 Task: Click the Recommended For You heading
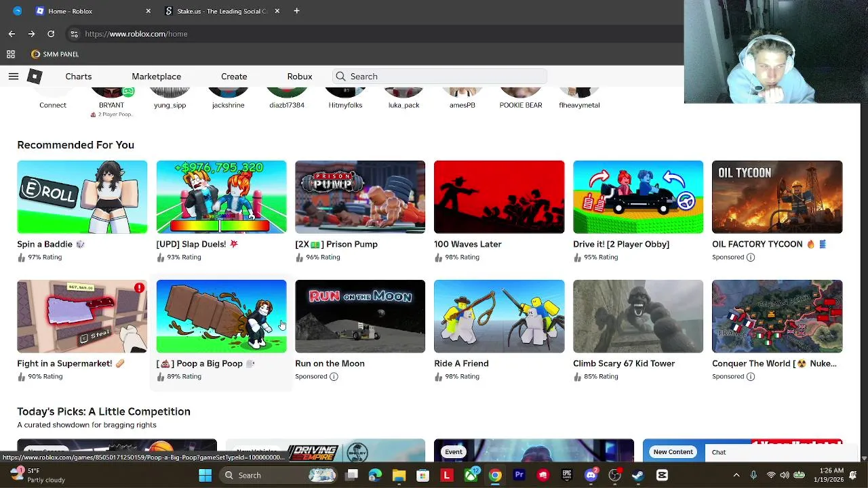75,145
